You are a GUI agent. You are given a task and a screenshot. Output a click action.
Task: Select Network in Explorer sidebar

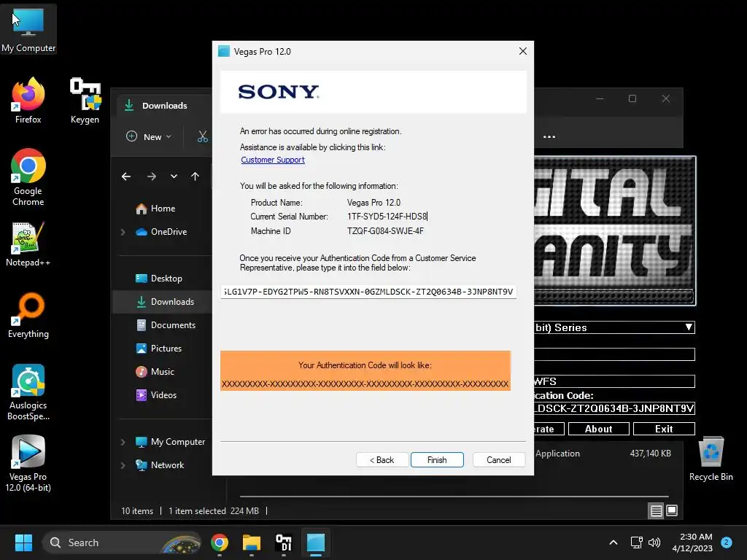[160, 465]
